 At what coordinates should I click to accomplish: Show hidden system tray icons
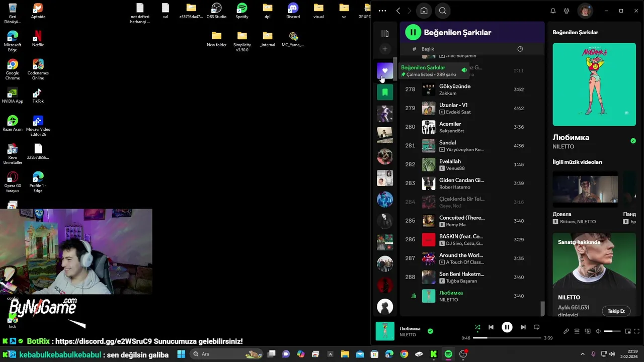583,354
